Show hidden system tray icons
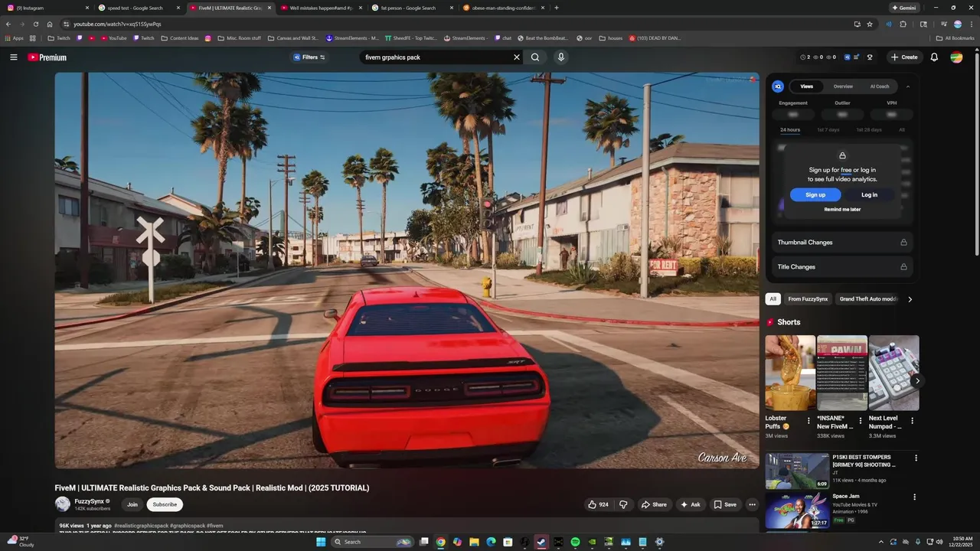Image resolution: width=980 pixels, height=551 pixels. point(880,542)
